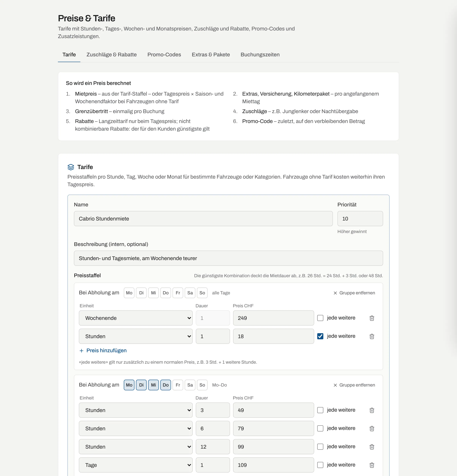Remove the Mo–Do pickup group
This screenshot has width=457, height=476.
354,385
